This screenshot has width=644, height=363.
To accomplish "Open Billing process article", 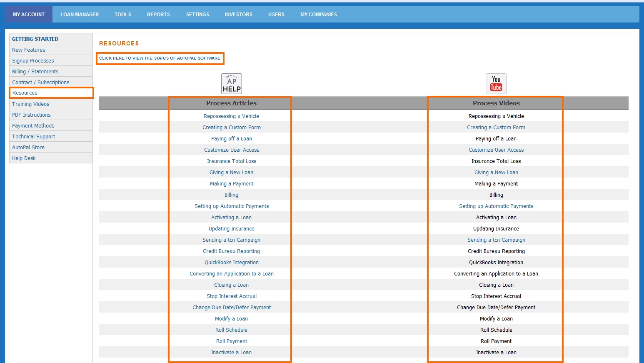I will (x=232, y=195).
